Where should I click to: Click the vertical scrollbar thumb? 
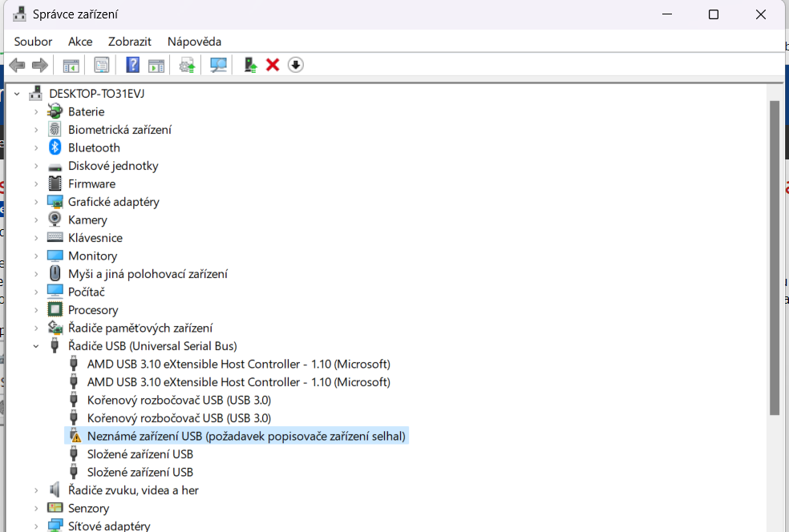774,258
